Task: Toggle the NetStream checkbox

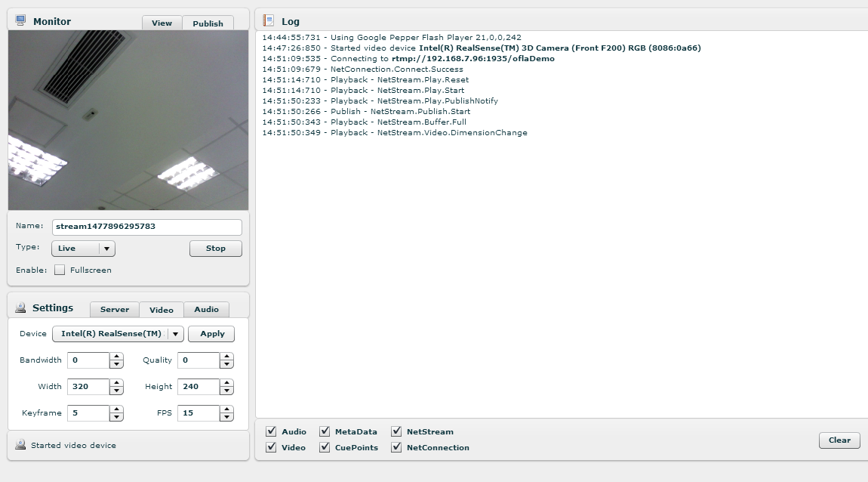Action: click(396, 431)
